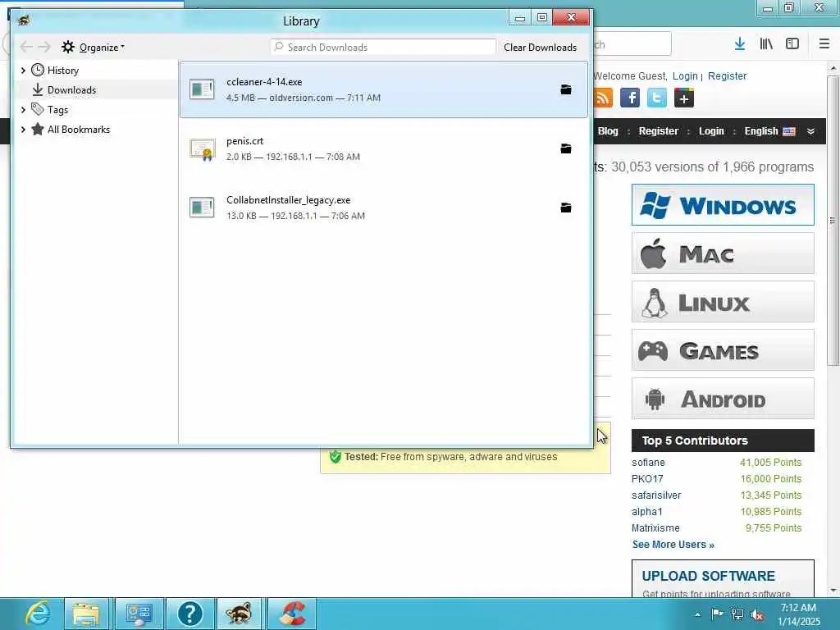Click See More Users link
Viewport: 840px width, 630px height.
[x=673, y=545]
